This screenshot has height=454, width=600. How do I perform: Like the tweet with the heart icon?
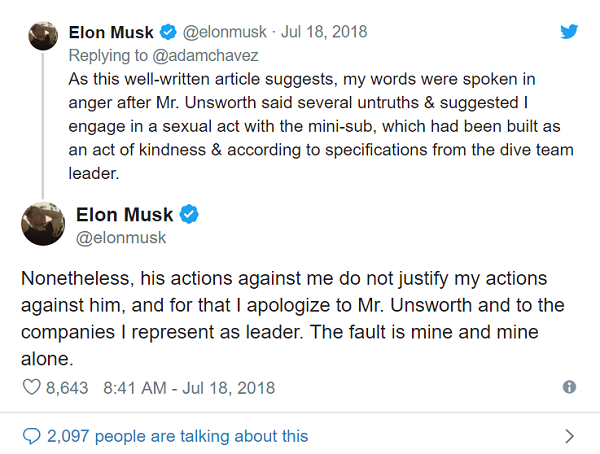point(30,387)
